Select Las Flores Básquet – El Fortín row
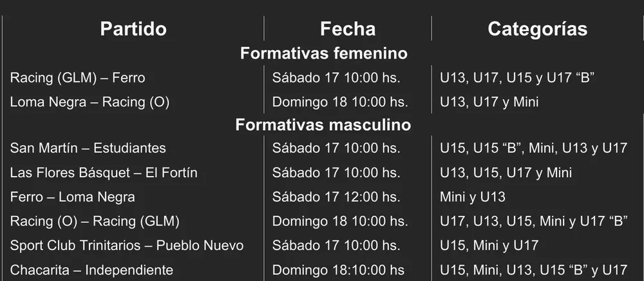Screen dimensions: 644x281 tap(104, 173)
